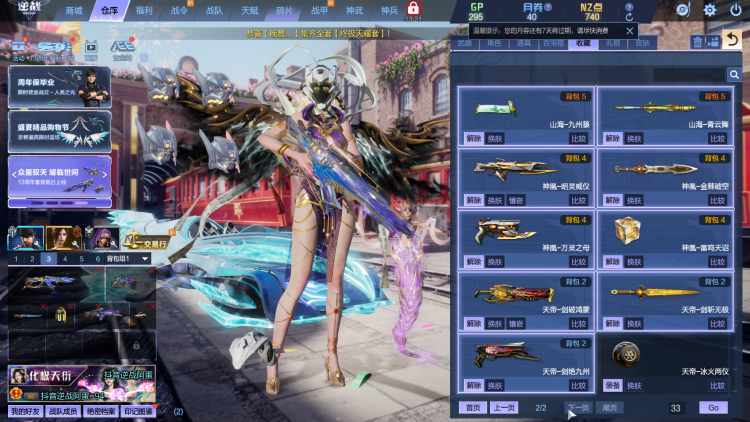Click the locked empty loadout slot
The image size is (750, 422).
click(136, 345)
